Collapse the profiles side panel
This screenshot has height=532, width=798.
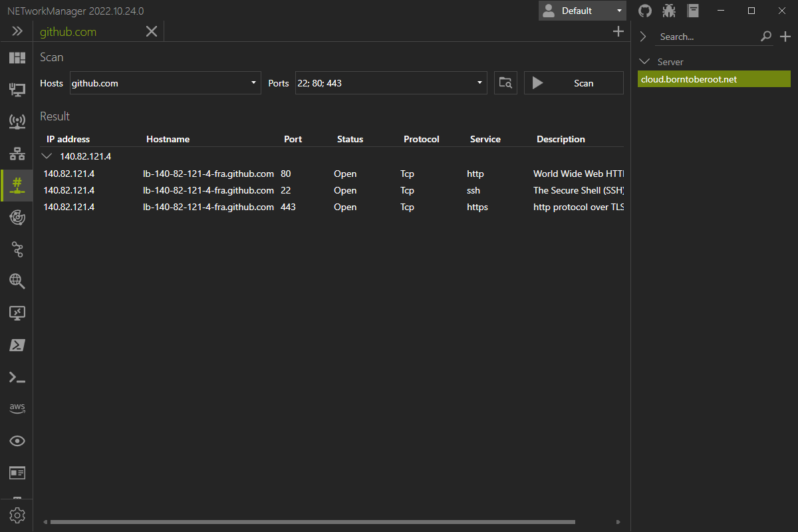(643, 37)
